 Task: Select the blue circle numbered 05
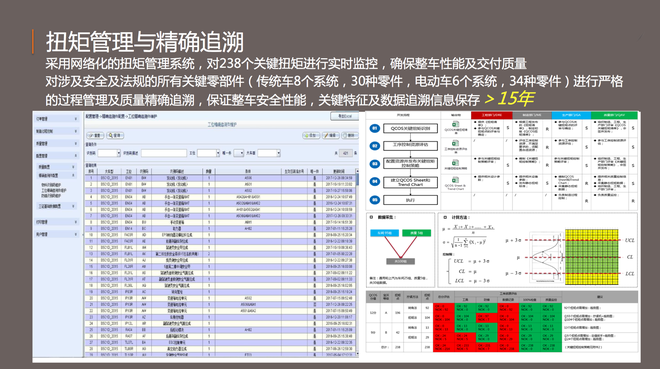pyautogui.click(x=375, y=200)
